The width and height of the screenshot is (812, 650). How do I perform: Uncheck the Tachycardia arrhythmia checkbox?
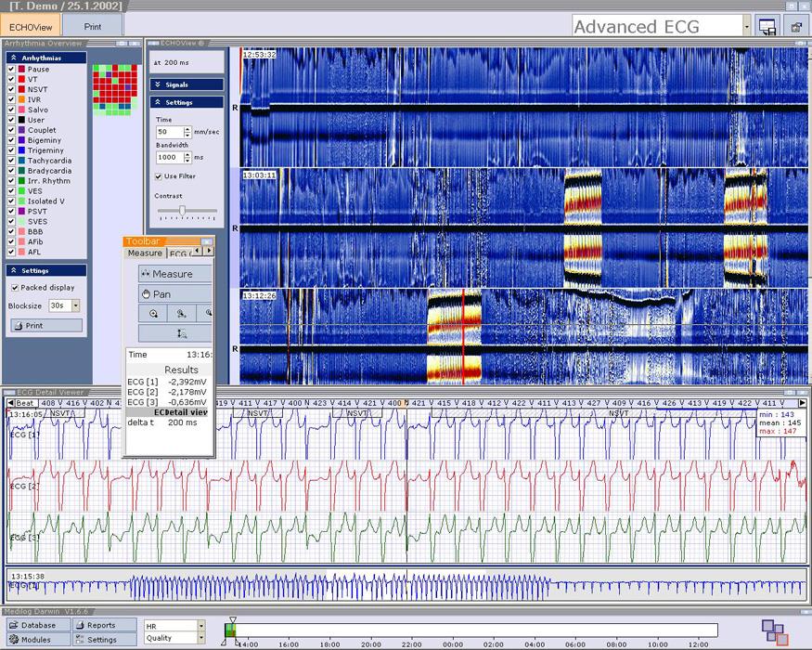tap(11, 161)
